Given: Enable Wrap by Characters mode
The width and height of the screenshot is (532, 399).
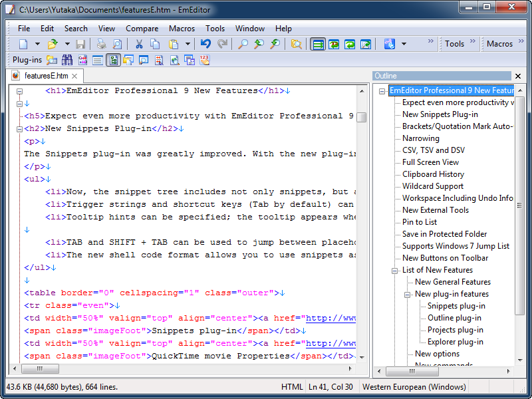Looking at the screenshot, I should (x=334, y=44).
